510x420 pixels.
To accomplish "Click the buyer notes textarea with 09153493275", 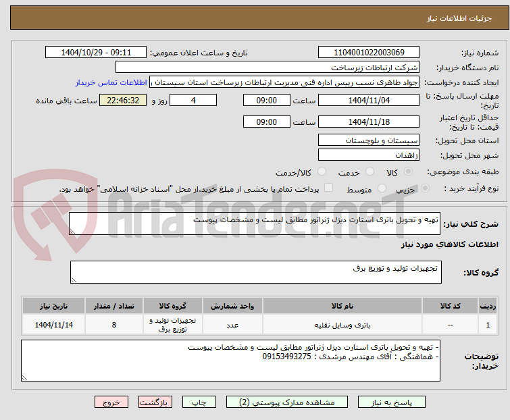I will pos(230,361).
